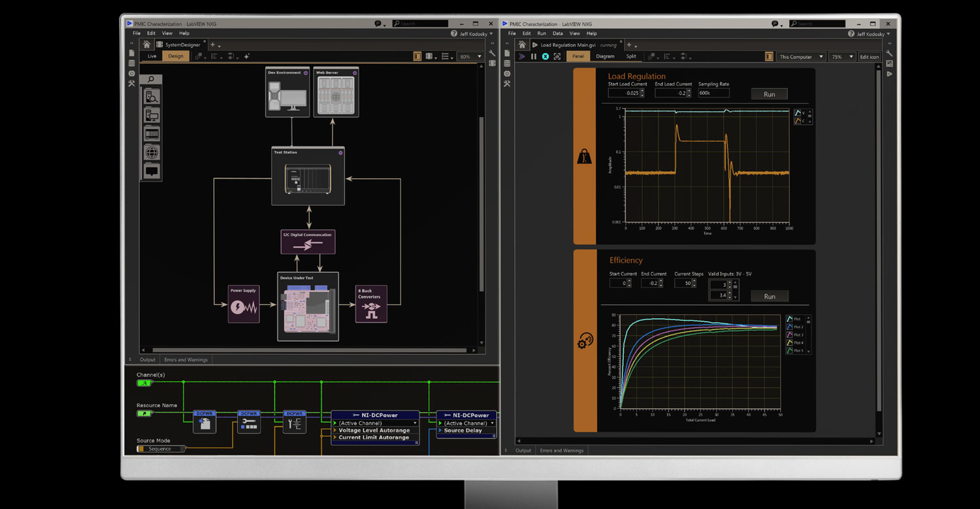Open the This Computer target dropdown
The image size is (980, 509).
(801, 56)
